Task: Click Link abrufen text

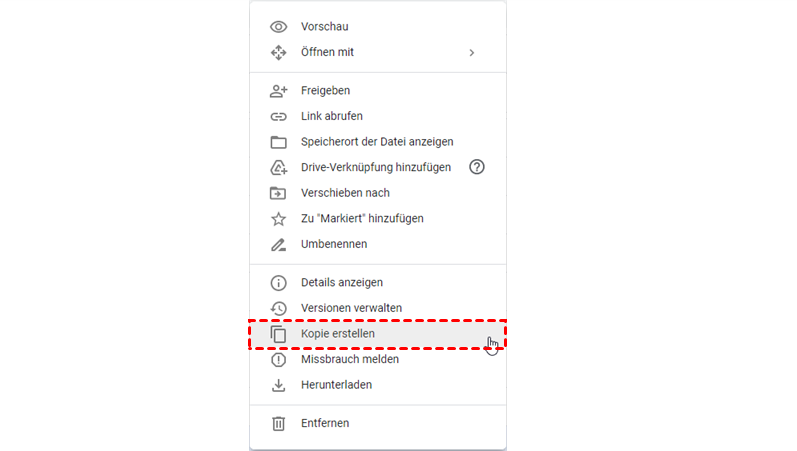Action: pyautogui.click(x=331, y=116)
